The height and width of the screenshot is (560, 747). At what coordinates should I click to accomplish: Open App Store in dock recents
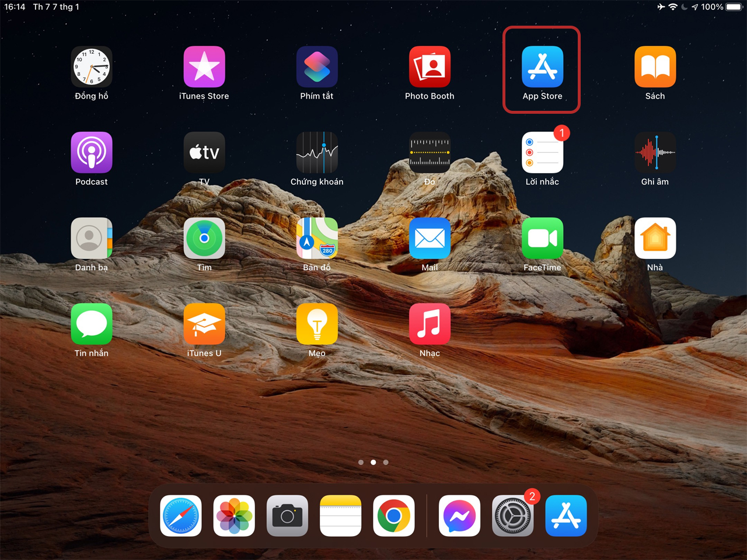pyautogui.click(x=566, y=516)
